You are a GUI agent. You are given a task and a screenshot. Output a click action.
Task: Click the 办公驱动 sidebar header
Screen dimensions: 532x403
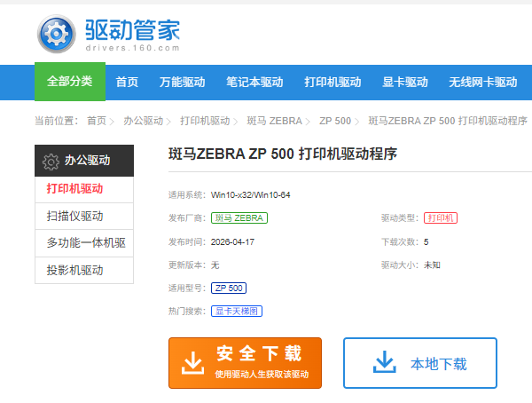pos(84,161)
